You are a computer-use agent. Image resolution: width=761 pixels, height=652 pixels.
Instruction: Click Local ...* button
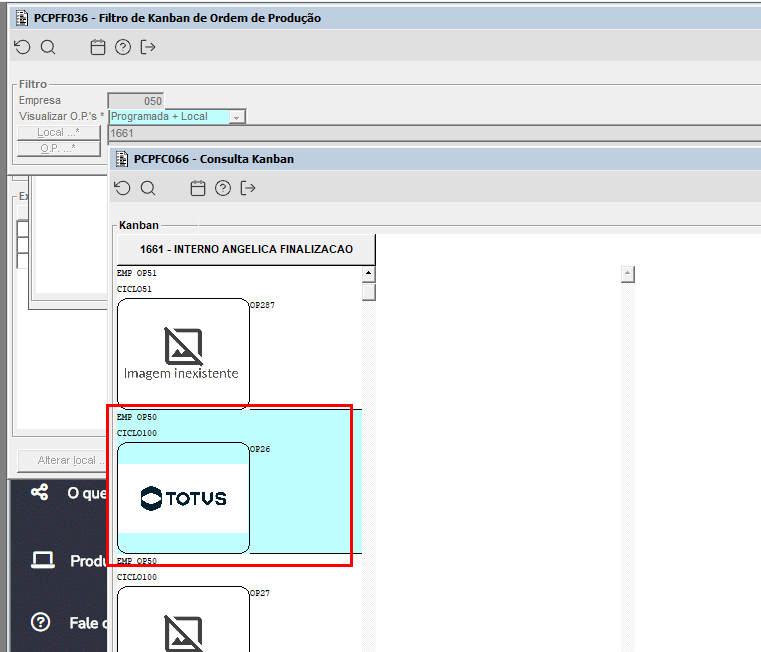(59, 133)
